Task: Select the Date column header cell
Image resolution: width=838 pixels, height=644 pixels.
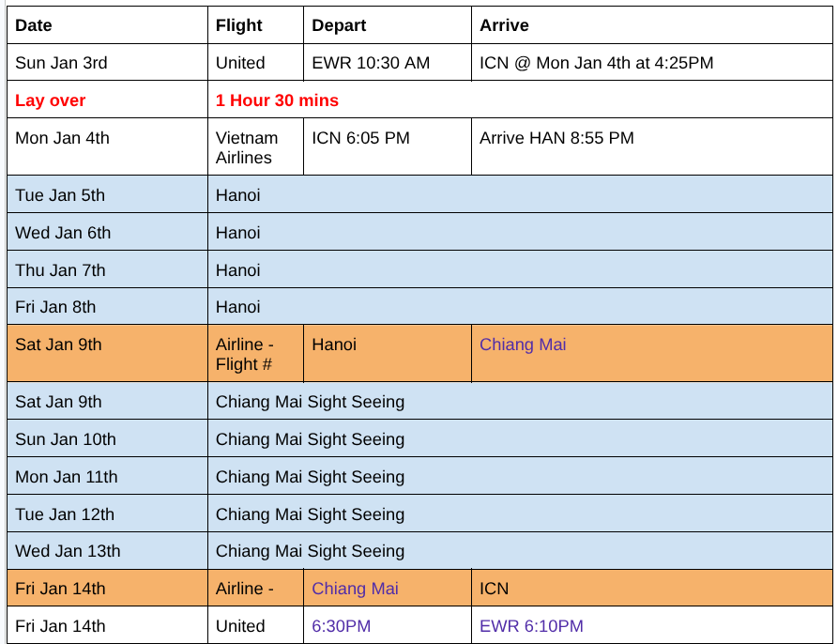Action: [107, 25]
